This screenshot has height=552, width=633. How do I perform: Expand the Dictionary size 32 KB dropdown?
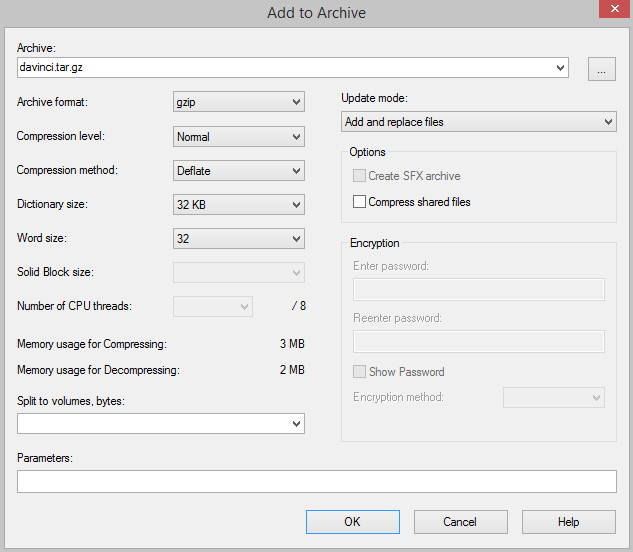[238, 205]
